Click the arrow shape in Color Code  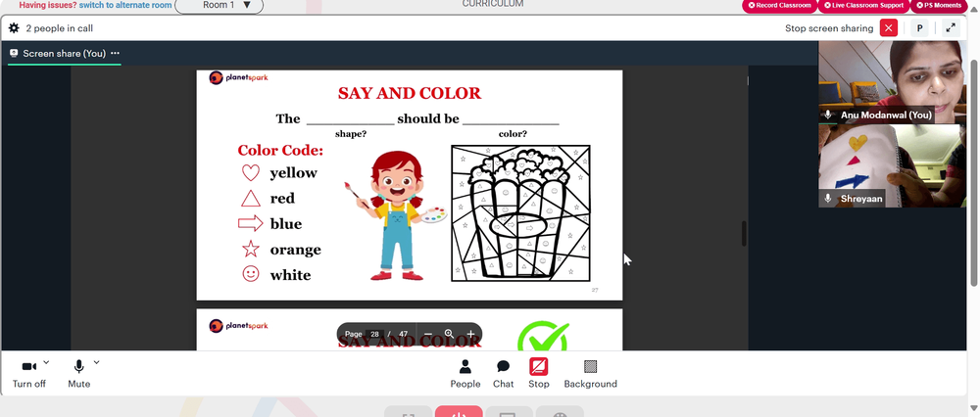(x=251, y=223)
